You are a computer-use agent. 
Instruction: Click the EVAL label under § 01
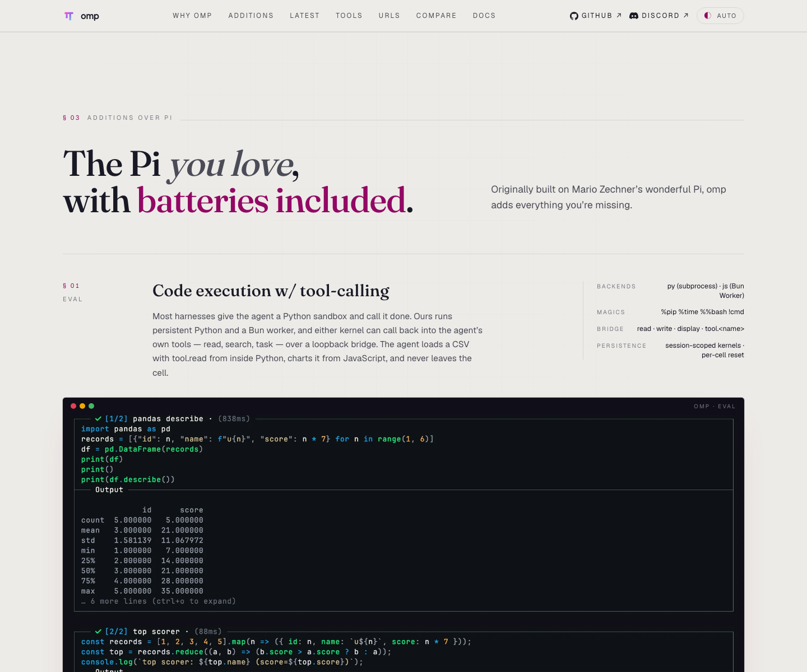(x=73, y=299)
